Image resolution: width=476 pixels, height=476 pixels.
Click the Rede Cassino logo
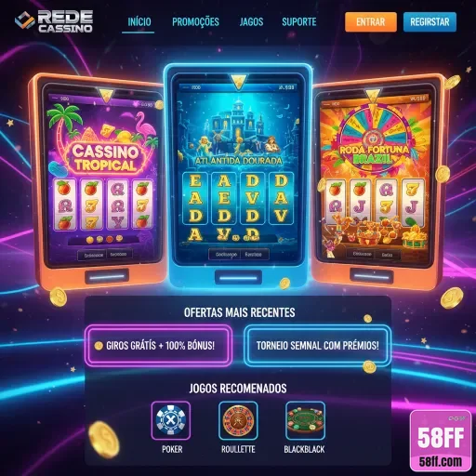coord(54,21)
